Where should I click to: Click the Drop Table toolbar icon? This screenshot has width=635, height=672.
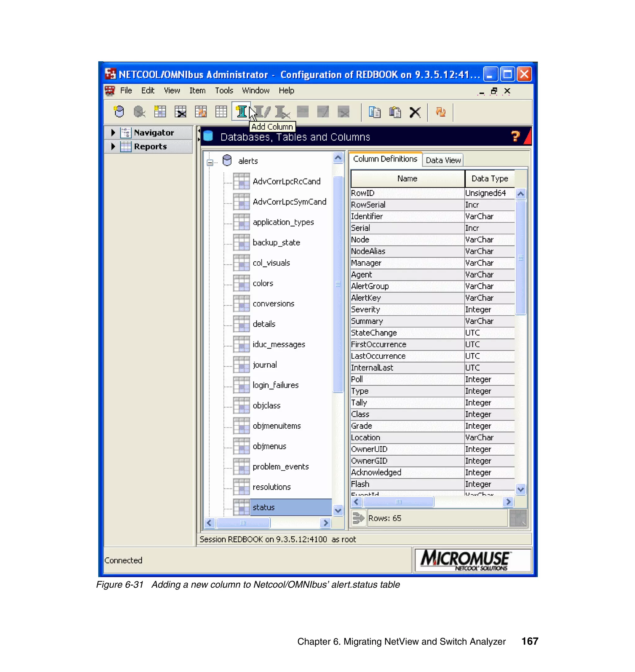click(x=180, y=111)
